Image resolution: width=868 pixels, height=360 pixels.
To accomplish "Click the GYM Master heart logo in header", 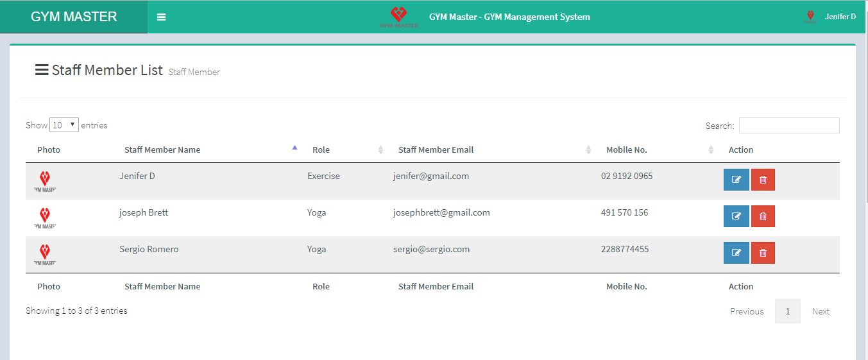I will coord(398,17).
